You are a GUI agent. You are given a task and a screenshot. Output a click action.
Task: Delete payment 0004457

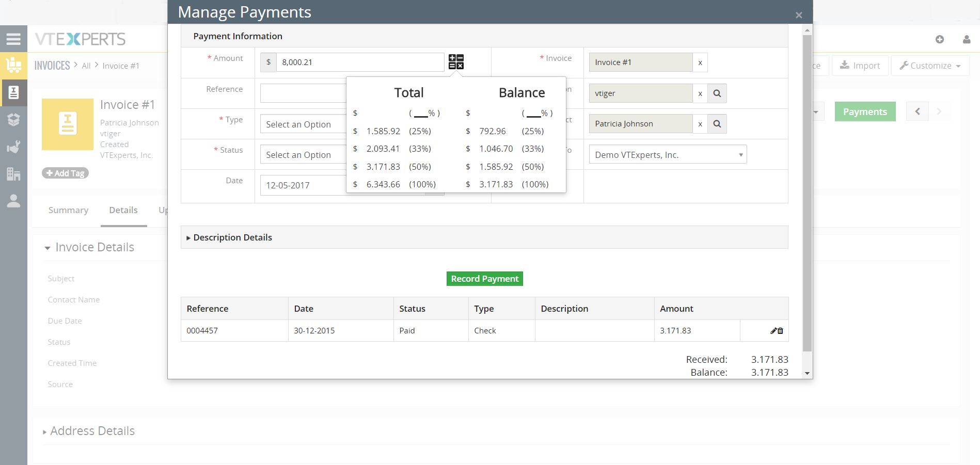coord(781,331)
